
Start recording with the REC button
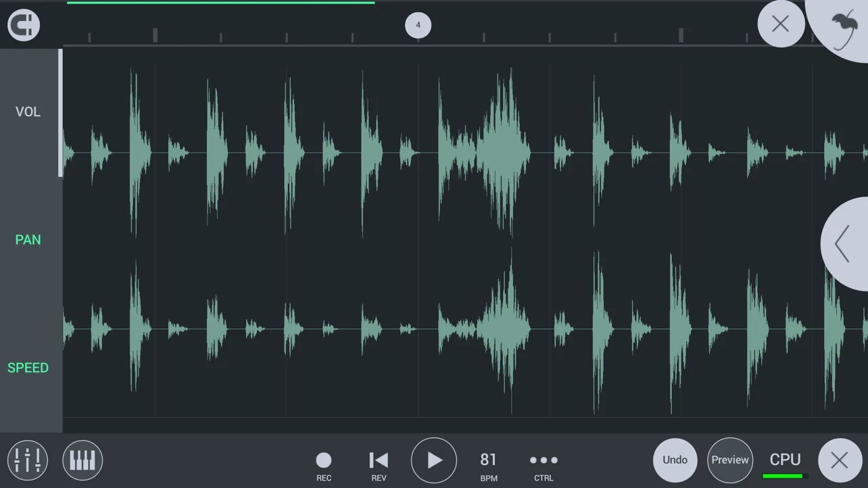click(x=324, y=466)
